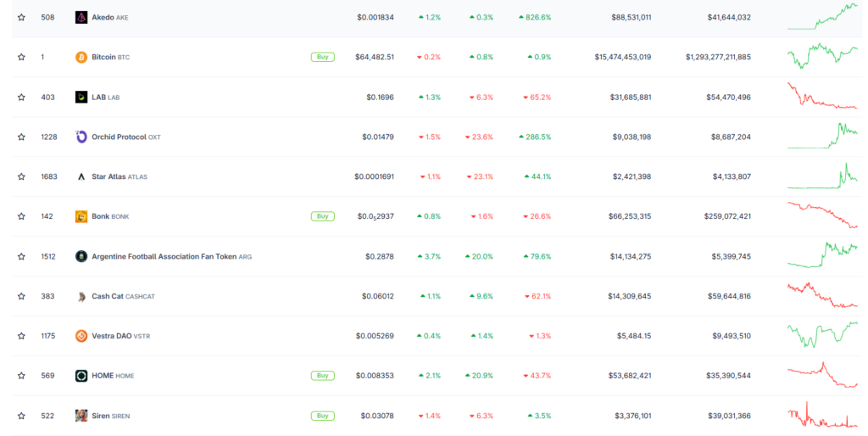868x436 pixels.
Task: Click the Buy button for Bitcoin
Action: (323, 57)
